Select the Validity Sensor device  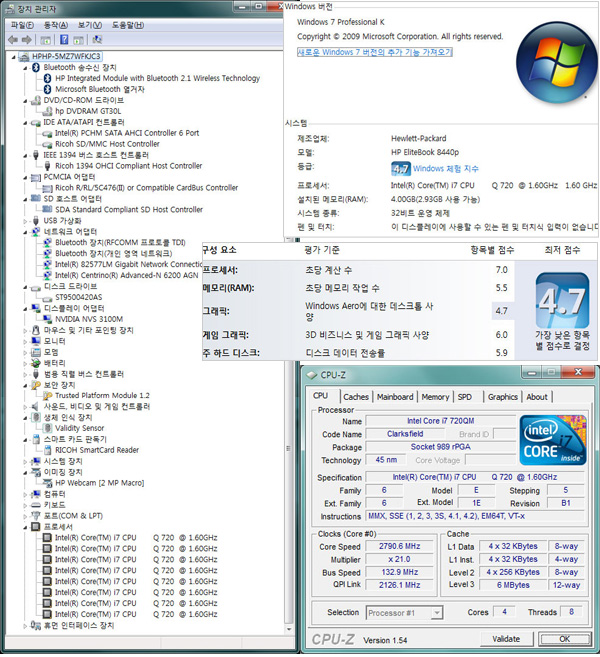[79, 428]
